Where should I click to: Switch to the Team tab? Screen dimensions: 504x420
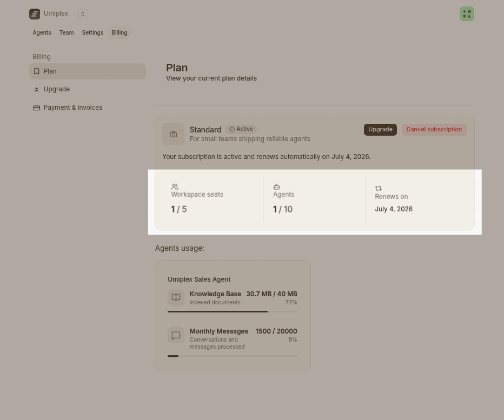[x=67, y=32]
